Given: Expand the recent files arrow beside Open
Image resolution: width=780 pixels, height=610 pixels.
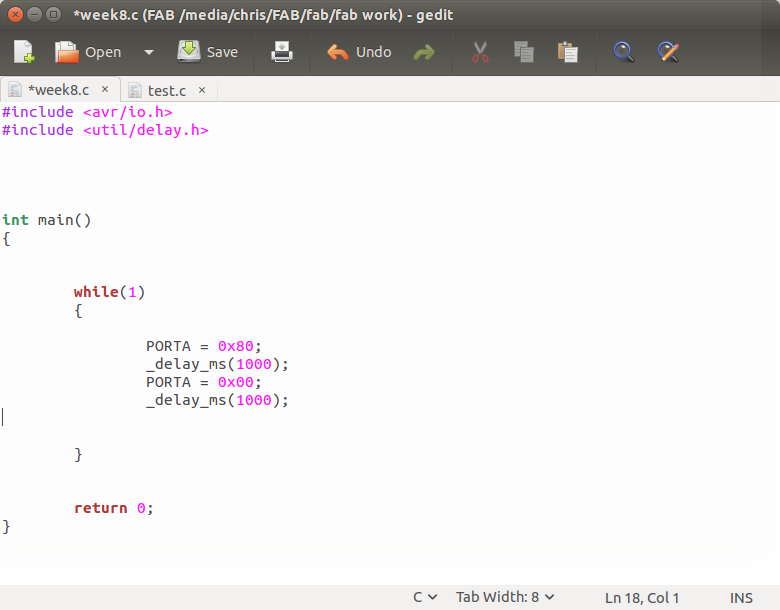Looking at the screenshot, I should point(149,52).
